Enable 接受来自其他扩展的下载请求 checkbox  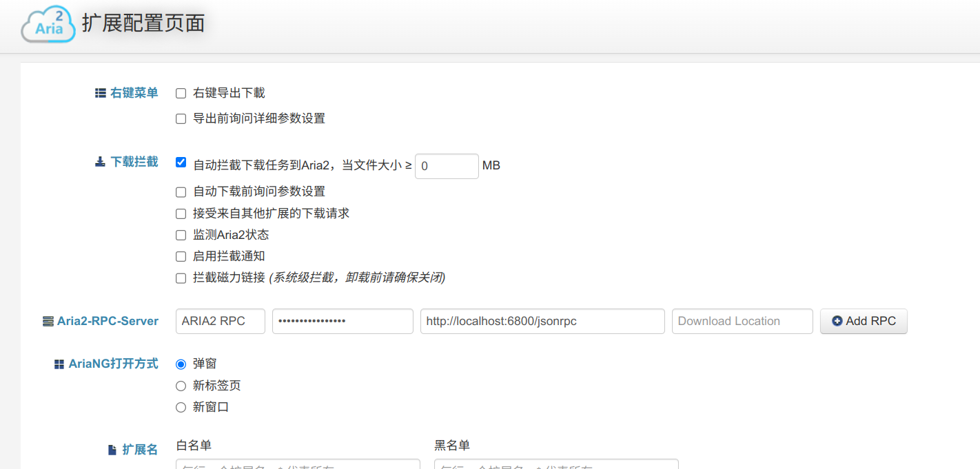click(181, 214)
